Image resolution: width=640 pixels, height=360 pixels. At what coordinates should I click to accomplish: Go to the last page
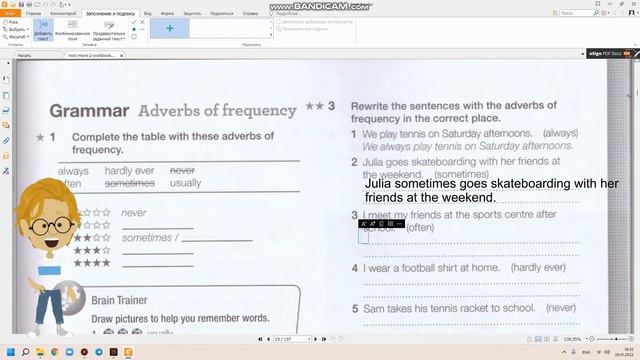(x=324, y=339)
